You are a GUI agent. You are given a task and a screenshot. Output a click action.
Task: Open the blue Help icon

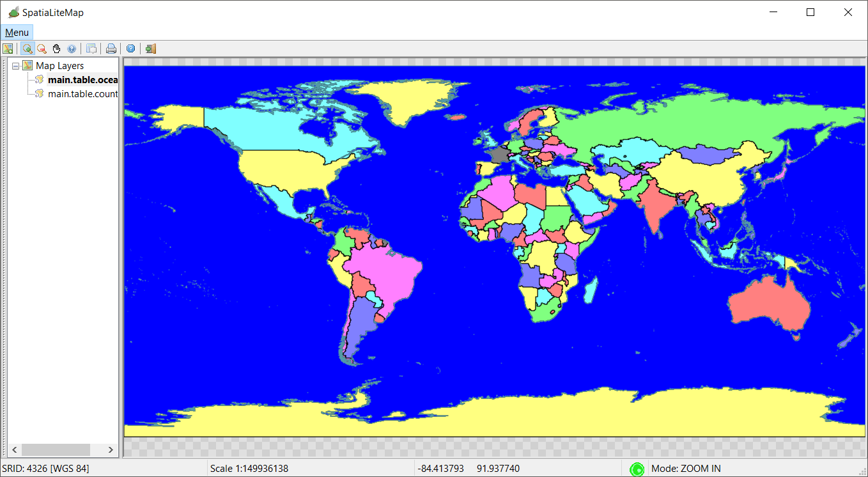click(130, 49)
